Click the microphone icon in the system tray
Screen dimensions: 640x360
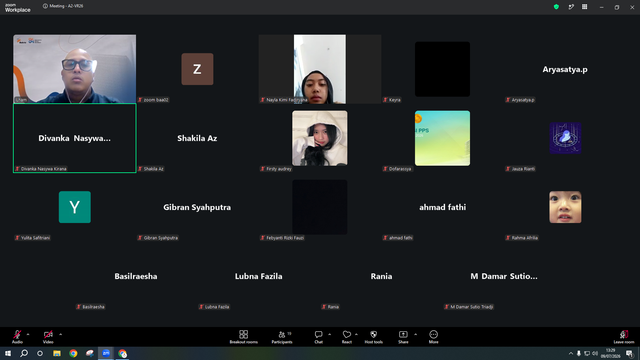578,353
